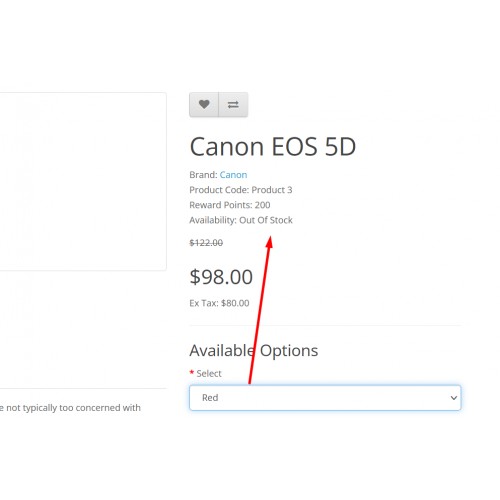Click Reward Points: 200 line
Viewport: 500px width, 500px height.
pos(230,205)
